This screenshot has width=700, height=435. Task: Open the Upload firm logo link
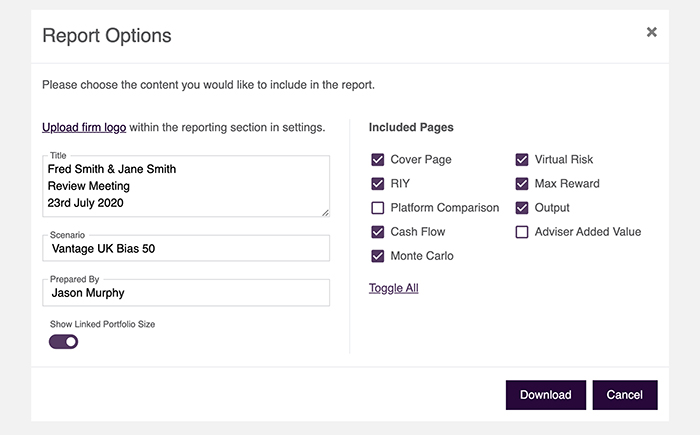84,127
